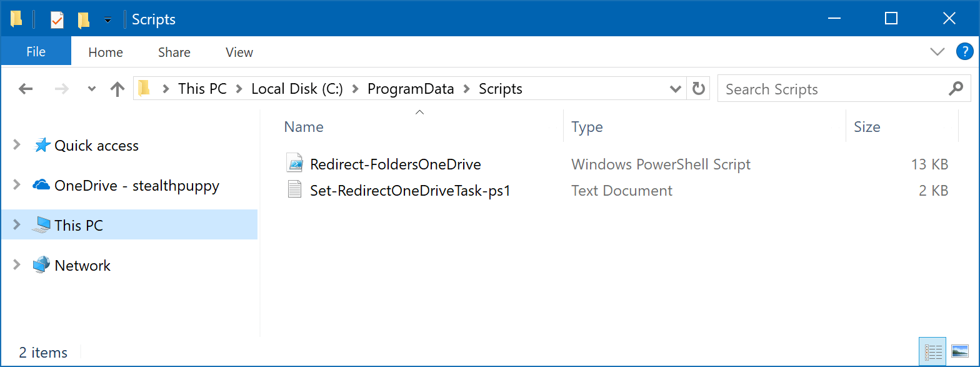The image size is (980, 367).
Task: Go up one level with Up arrow
Action: (117, 89)
